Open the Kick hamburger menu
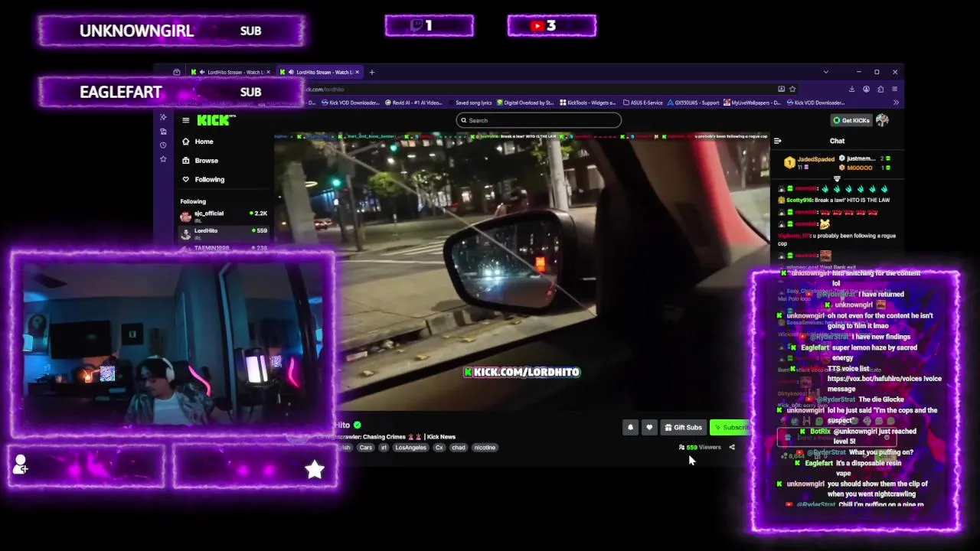Image resolution: width=980 pixels, height=551 pixels. [x=185, y=120]
